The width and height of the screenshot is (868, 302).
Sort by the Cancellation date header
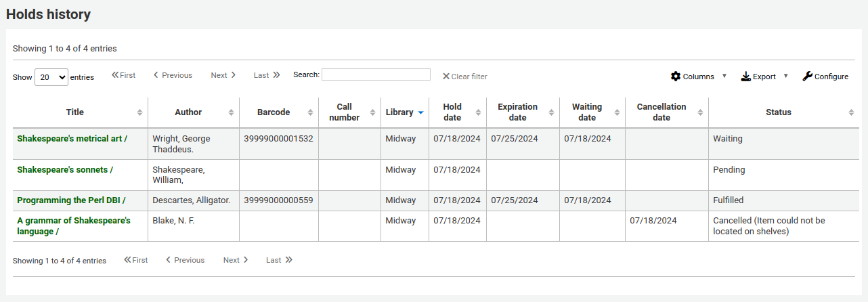(661, 112)
